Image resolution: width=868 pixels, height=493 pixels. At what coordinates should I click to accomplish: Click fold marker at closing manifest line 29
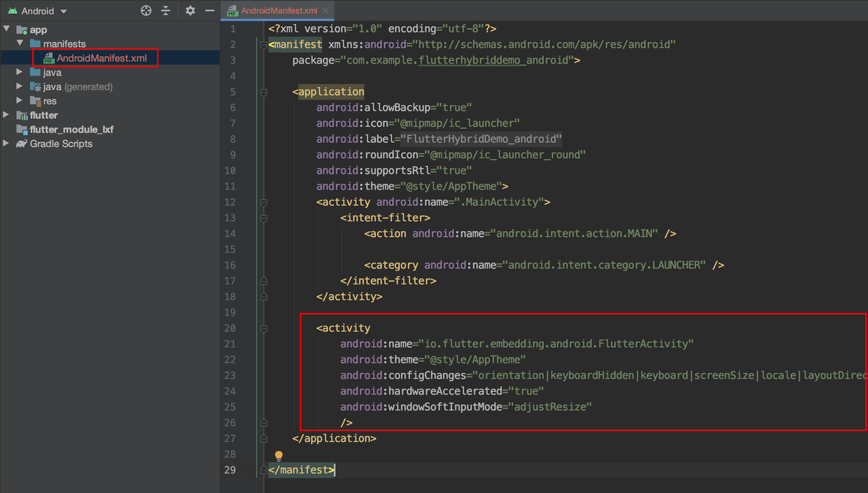click(x=264, y=470)
